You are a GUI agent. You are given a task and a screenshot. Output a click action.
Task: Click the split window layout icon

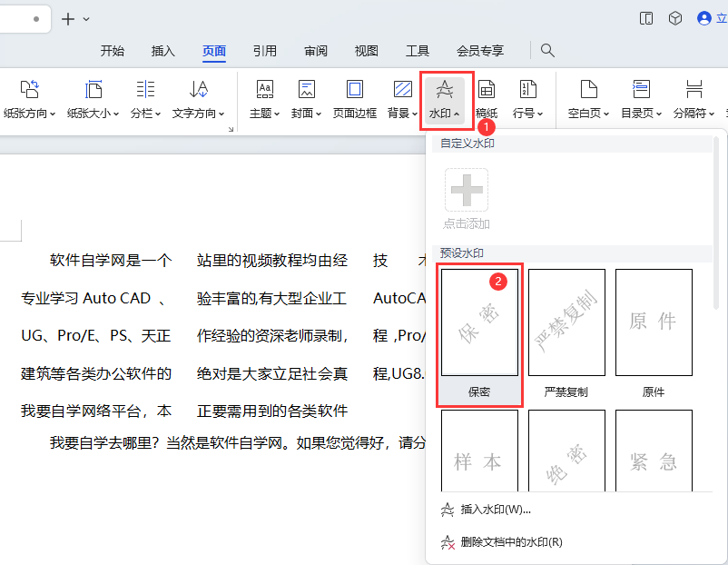point(645,18)
